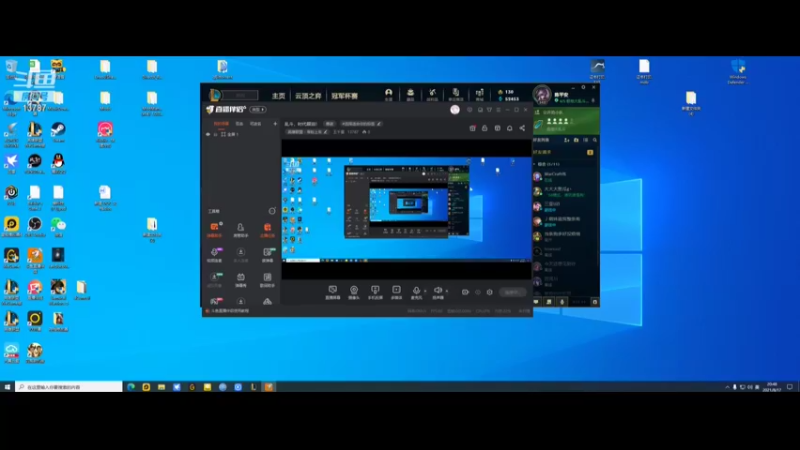
Task: Click the list view icon in friends panel
Action: coord(585,140)
